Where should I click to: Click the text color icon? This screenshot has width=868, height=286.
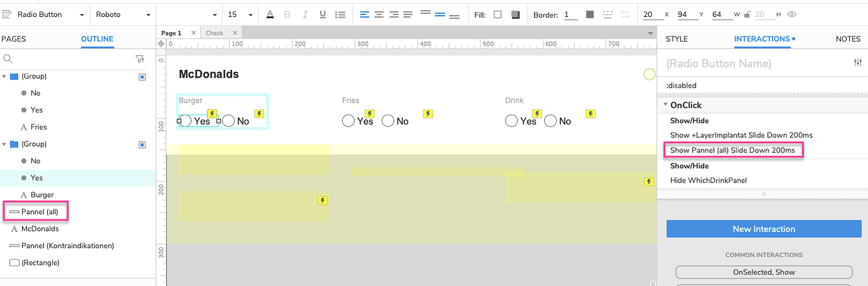pos(270,14)
